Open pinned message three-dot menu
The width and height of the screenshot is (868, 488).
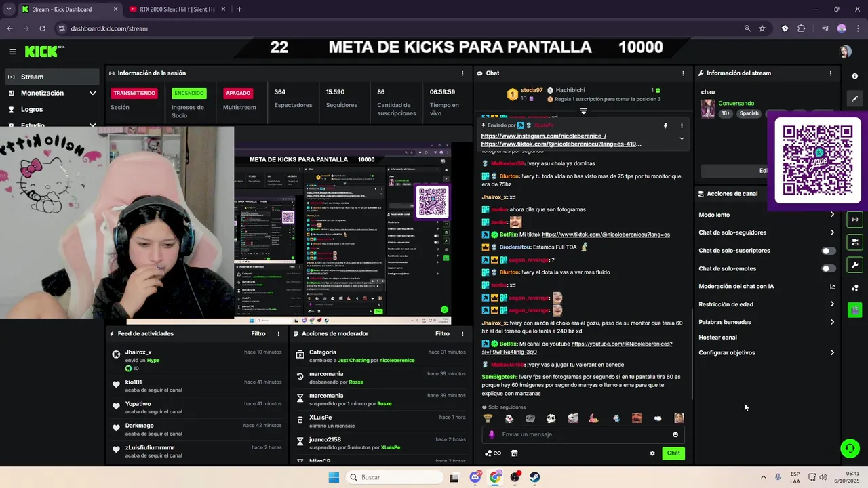[x=682, y=125]
